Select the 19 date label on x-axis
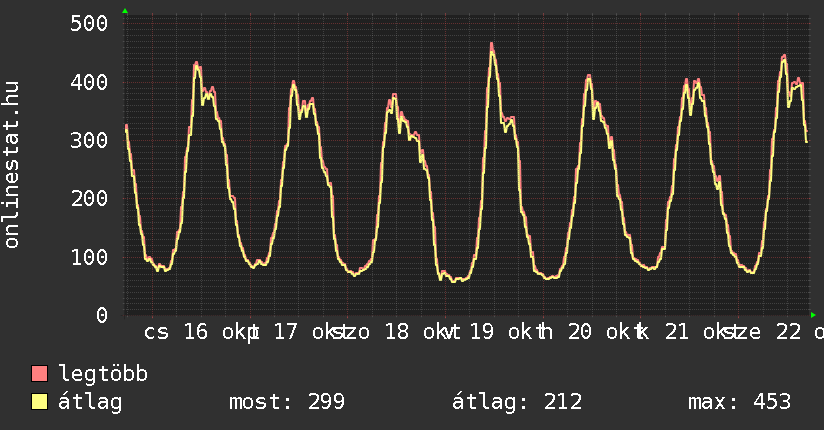Image resolution: width=824 pixels, height=430 pixels. pyautogui.click(x=481, y=332)
